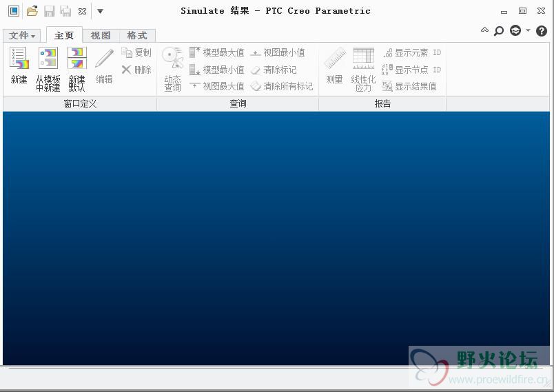Toggle 显示节点 ID (Show node IDs)
The image size is (554, 392).
[411, 70]
